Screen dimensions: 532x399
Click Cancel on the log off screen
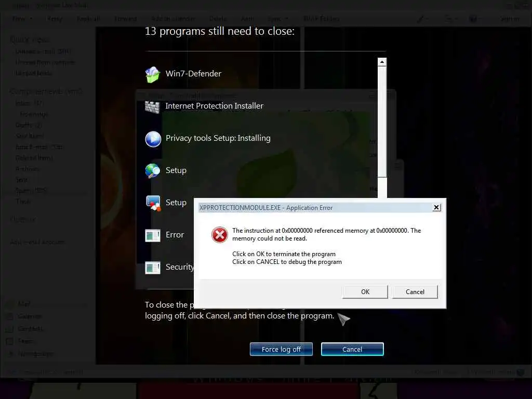pyautogui.click(x=352, y=349)
